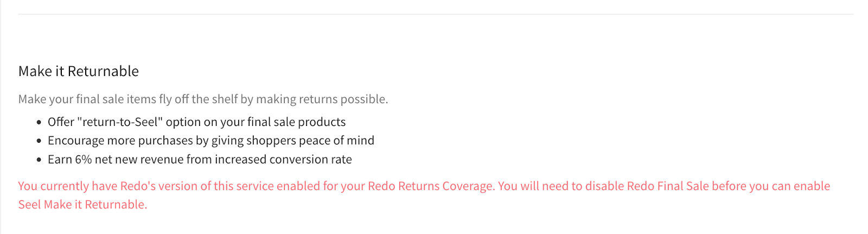The image size is (868, 234).
Task: Click the "6%" figure in the third bullet
Action: pos(84,160)
